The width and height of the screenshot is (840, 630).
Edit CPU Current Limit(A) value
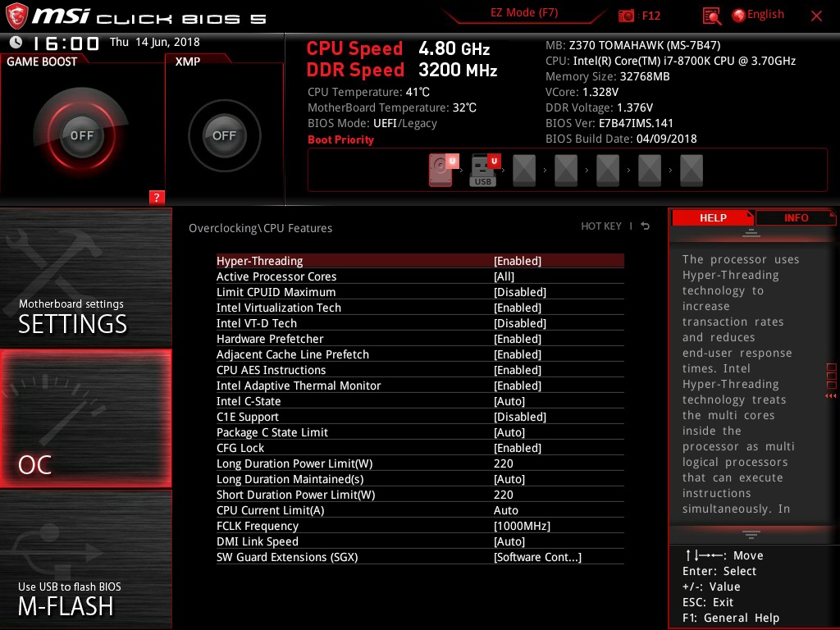pyautogui.click(x=420, y=510)
